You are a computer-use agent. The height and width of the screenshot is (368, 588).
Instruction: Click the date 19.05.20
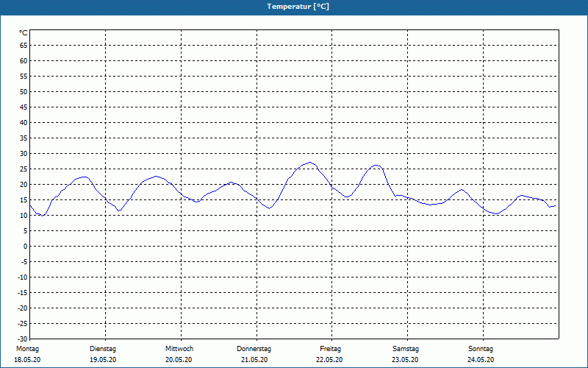click(x=103, y=360)
